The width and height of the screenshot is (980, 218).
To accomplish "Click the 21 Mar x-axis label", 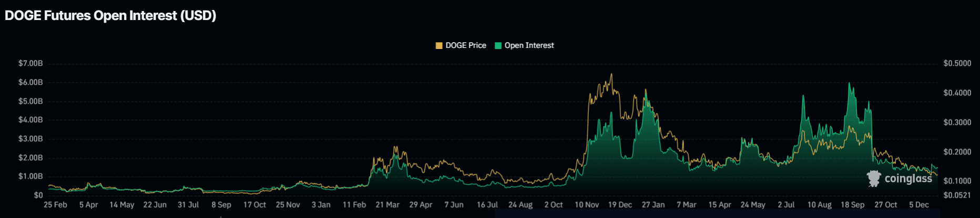I will click(387, 205).
